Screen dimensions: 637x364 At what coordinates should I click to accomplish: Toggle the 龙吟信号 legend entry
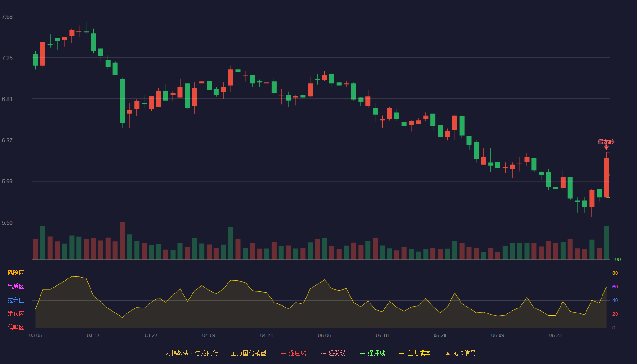(460, 353)
